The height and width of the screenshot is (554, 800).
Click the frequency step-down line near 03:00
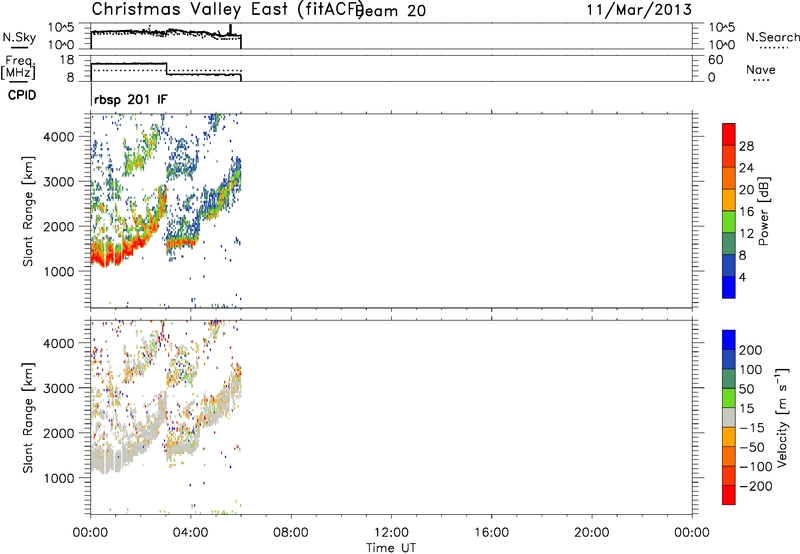(x=167, y=69)
